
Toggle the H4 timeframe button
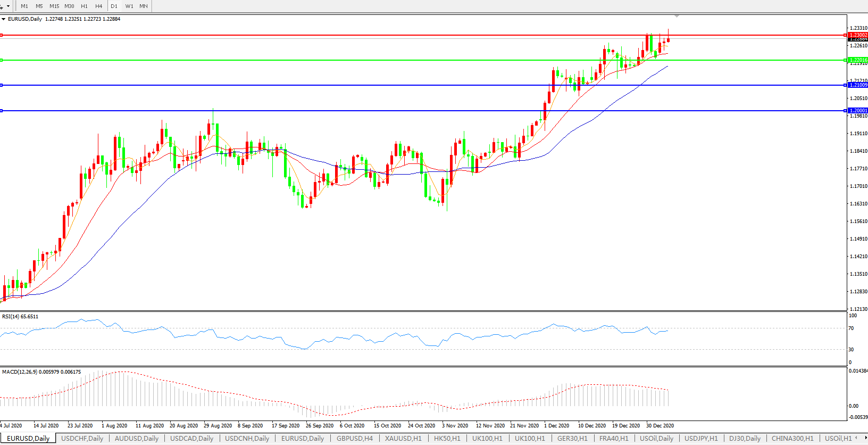pyautogui.click(x=98, y=6)
